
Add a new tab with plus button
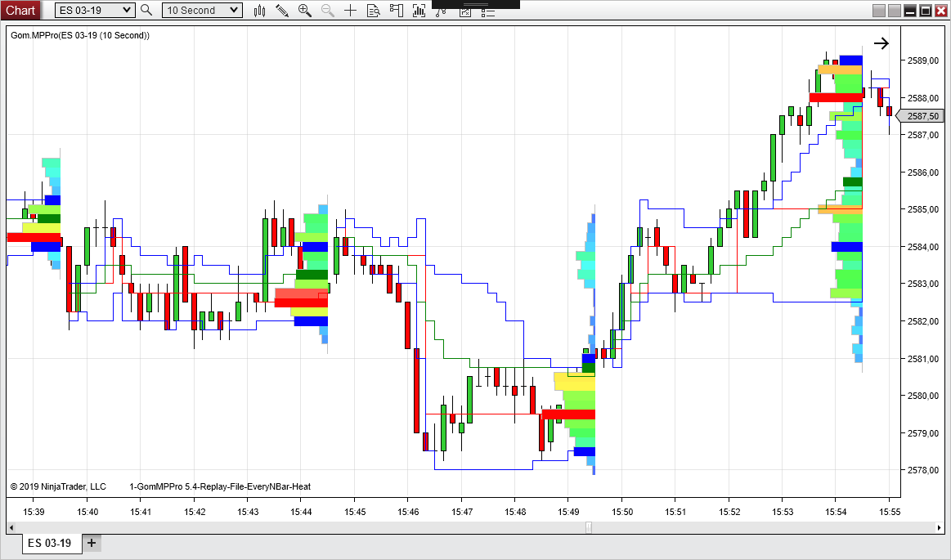(x=91, y=543)
